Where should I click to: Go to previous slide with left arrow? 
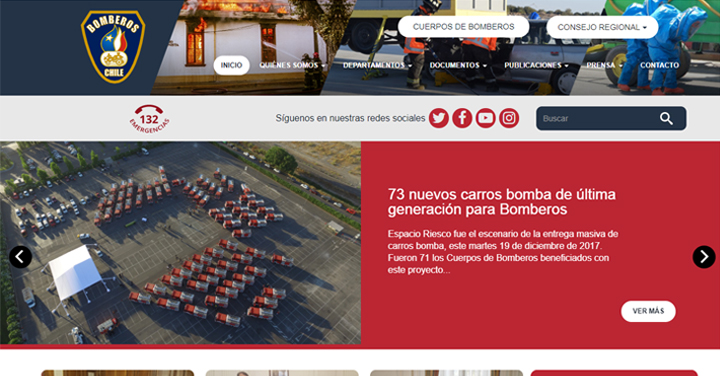(20, 257)
